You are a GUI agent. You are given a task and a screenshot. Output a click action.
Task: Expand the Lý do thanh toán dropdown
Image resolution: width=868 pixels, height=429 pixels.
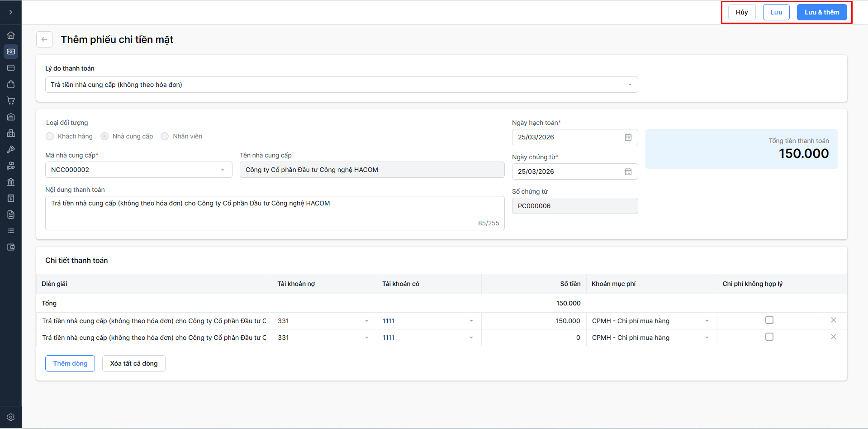pyautogui.click(x=629, y=85)
